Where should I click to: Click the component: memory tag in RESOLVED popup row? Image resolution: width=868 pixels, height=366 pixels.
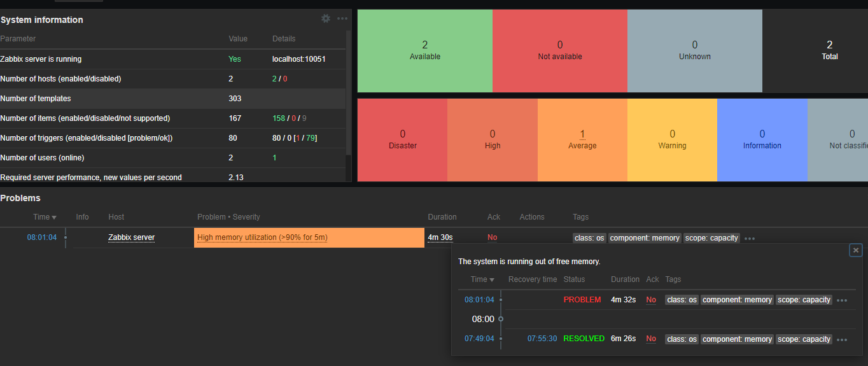point(737,339)
